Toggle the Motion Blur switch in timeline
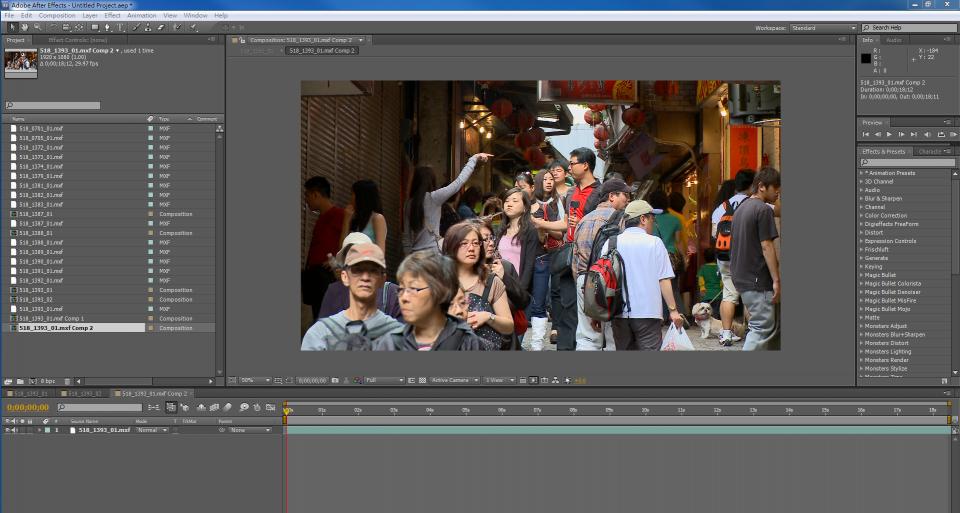Image resolution: width=960 pixels, height=513 pixels. pyautogui.click(x=228, y=407)
